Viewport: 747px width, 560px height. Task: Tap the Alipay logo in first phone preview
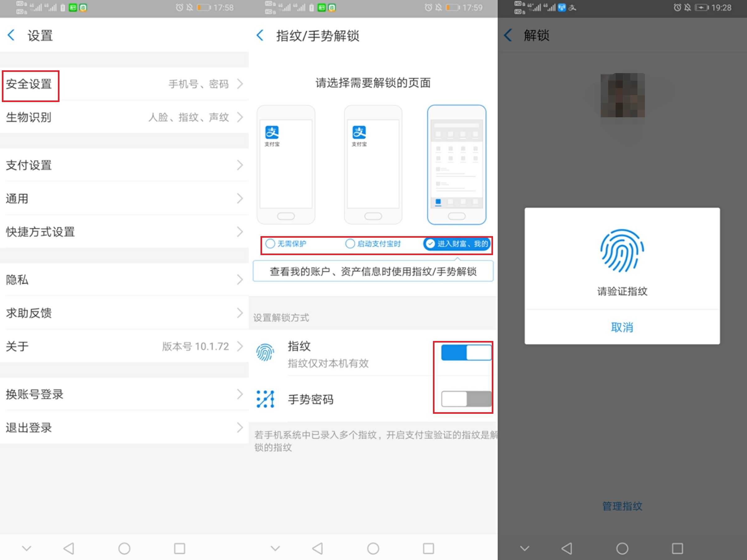[x=272, y=133]
